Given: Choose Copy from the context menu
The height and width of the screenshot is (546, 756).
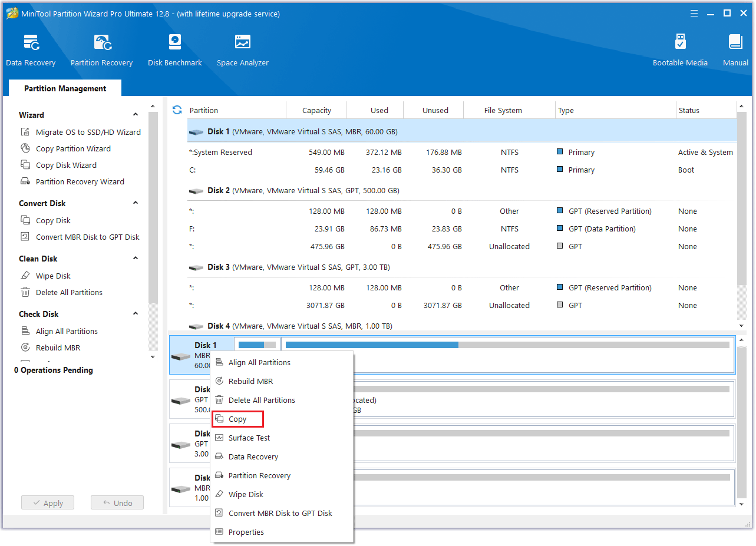Looking at the screenshot, I should coord(237,419).
